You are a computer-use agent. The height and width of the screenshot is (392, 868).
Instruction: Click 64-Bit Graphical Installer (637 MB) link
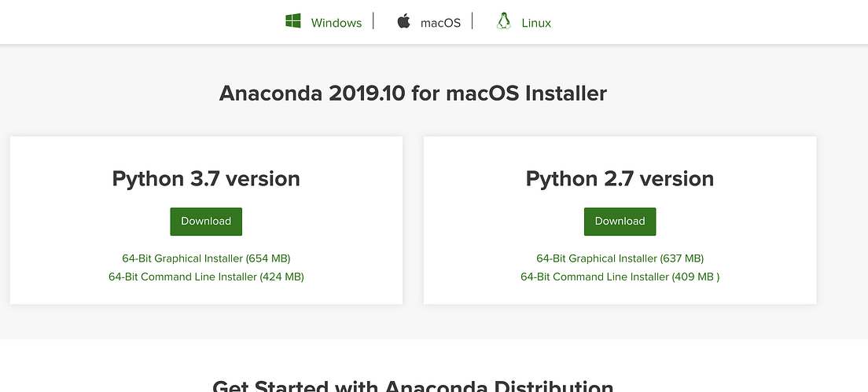(620, 258)
